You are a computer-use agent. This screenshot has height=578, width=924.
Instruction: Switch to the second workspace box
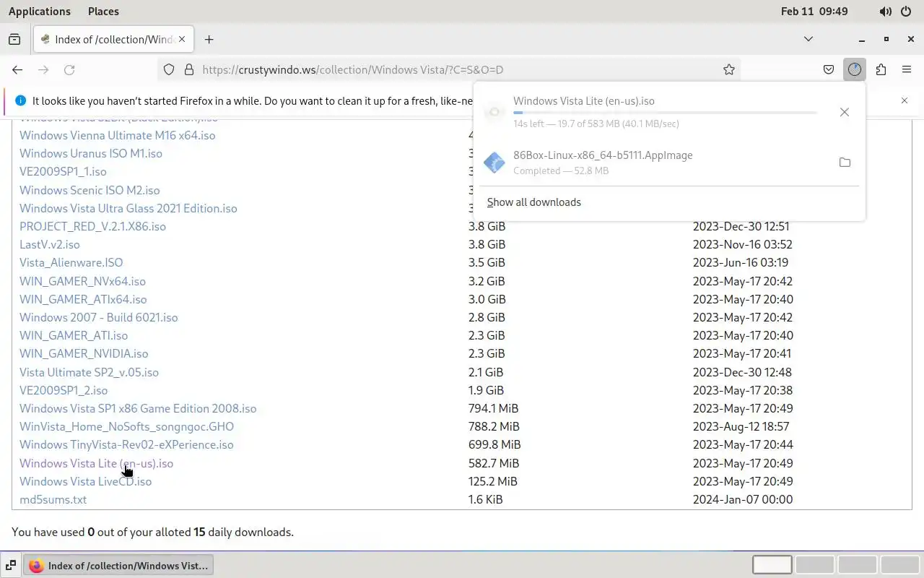[814, 565]
